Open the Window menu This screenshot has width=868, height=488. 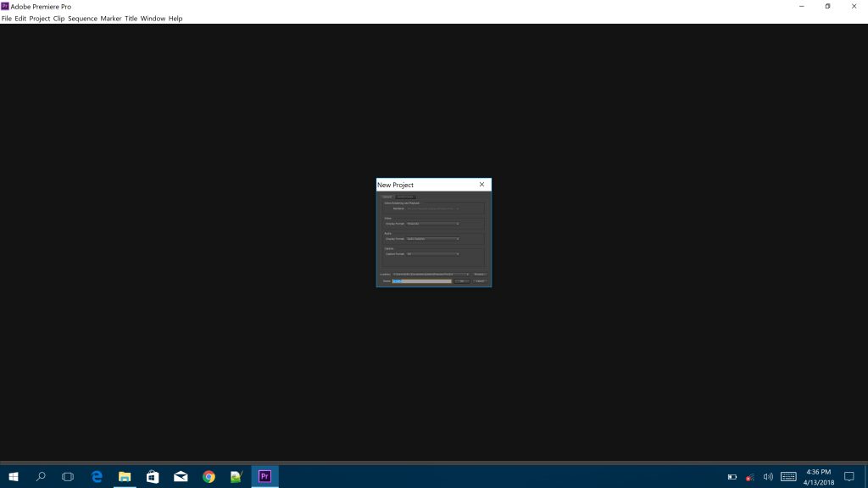point(153,19)
